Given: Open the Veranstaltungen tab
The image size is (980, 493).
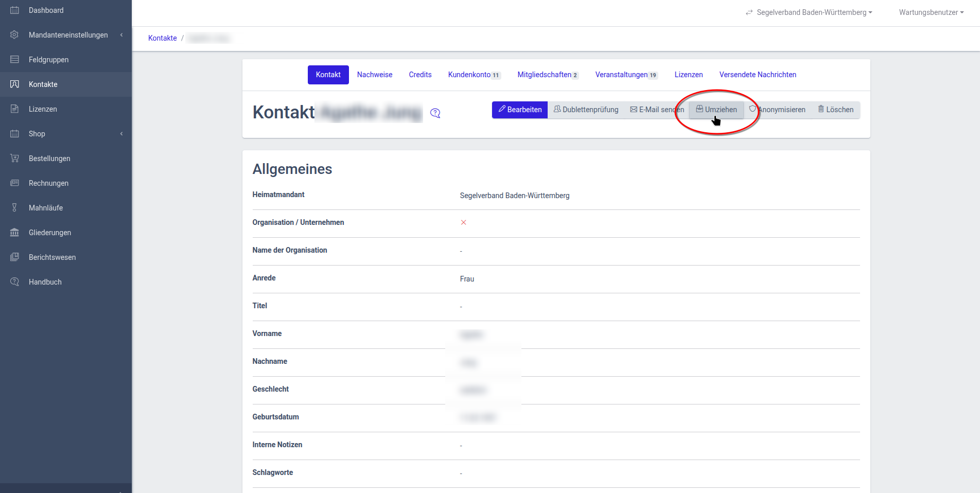Looking at the screenshot, I should (626, 75).
